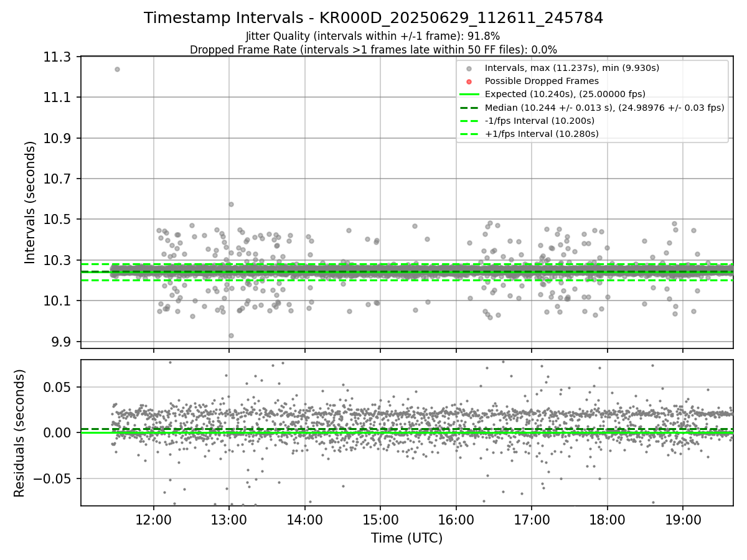747x560 pixels.
Task: Click the legend entry '+1/fps Interval (10.280s)'
Action: 542,133
